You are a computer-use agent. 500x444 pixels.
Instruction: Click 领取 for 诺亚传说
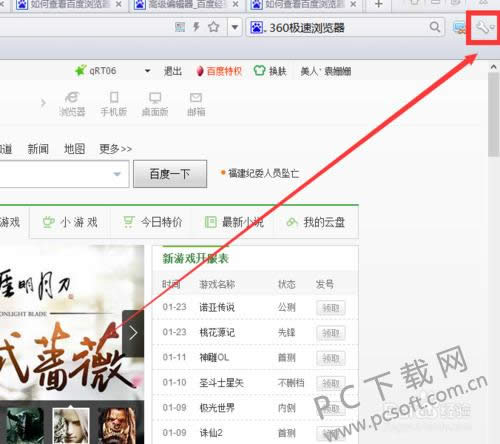pos(331,308)
